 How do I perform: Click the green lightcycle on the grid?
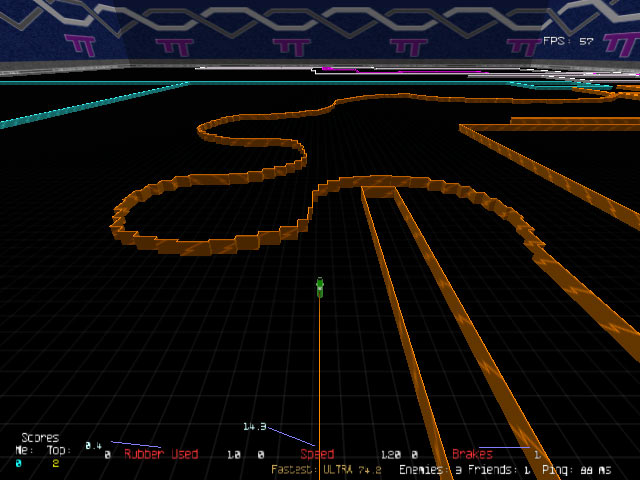(x=320, y=288)
